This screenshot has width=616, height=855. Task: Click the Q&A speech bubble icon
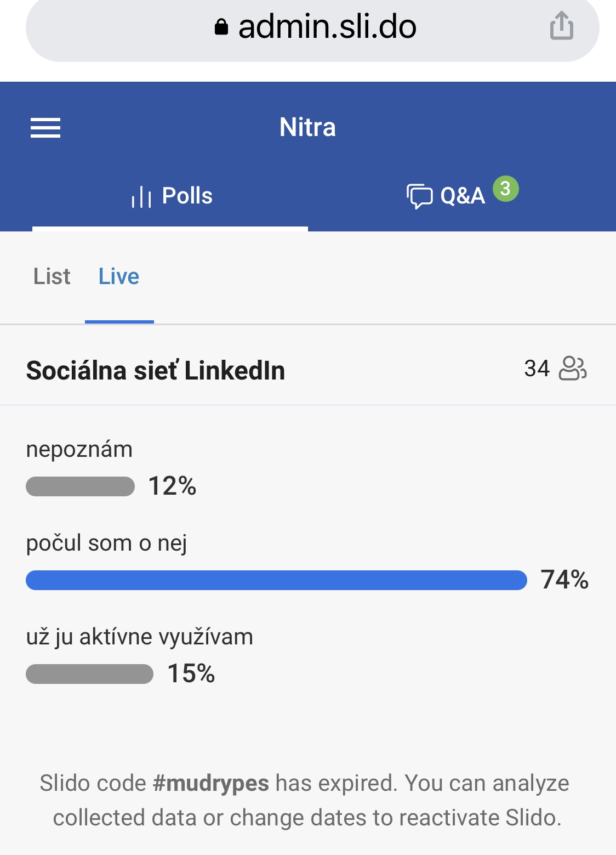[x=420, y=196]
